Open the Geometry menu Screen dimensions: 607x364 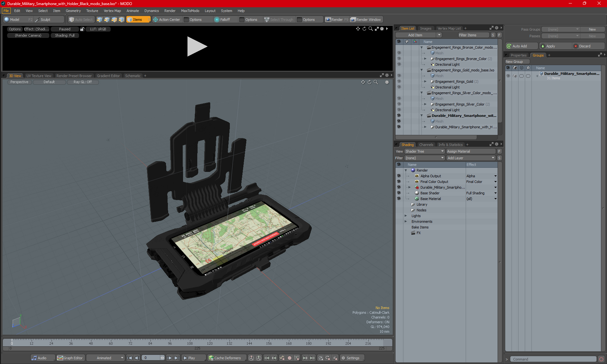(x=73, y=11)
